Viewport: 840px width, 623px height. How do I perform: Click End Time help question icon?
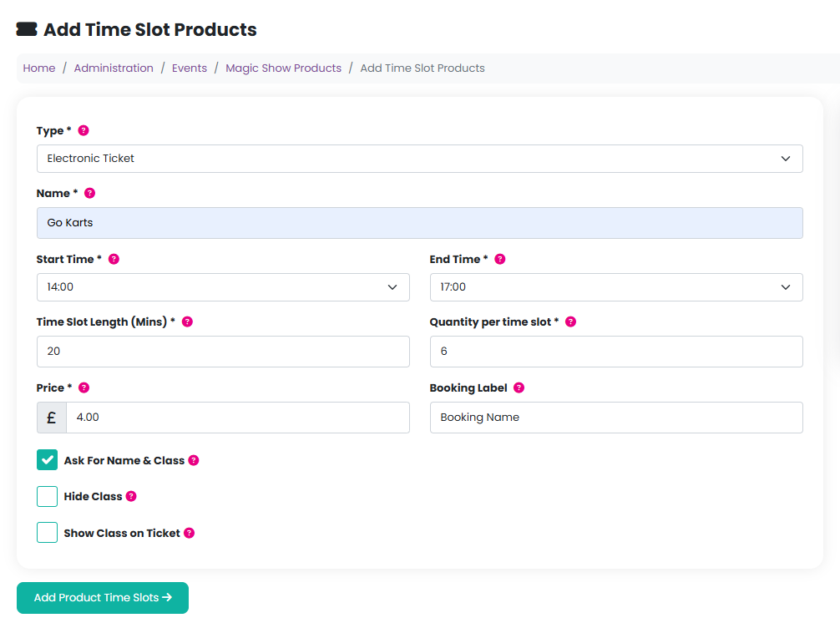coord(500,259)
